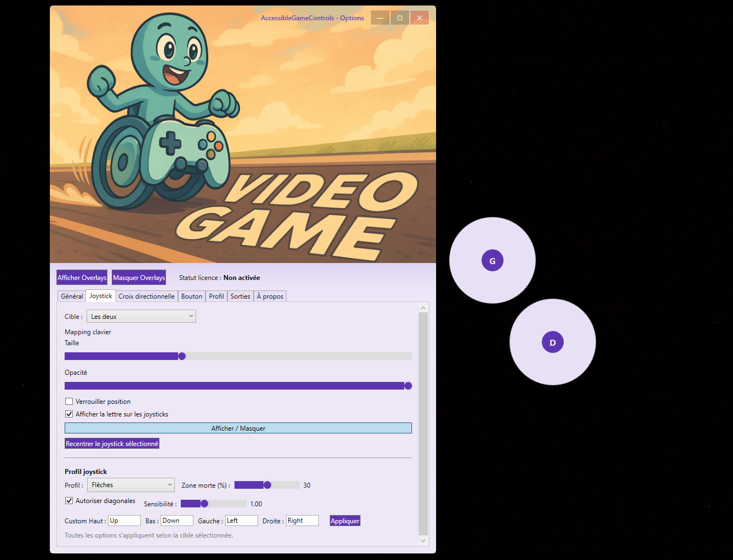Switch to the Croix directionnelle tab

(146, 296)
